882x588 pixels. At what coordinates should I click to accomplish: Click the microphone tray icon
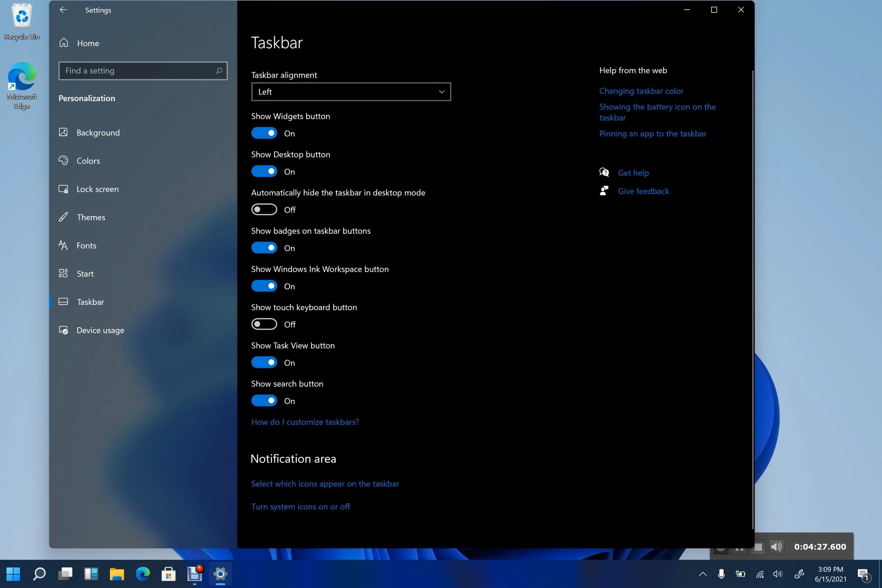point(721,574)
